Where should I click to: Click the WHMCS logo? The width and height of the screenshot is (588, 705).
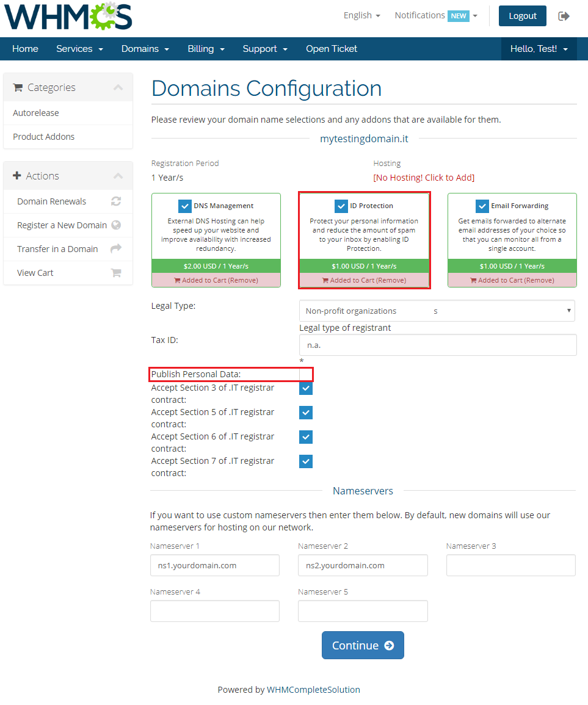pyautogui.click(x=68, y=16)
